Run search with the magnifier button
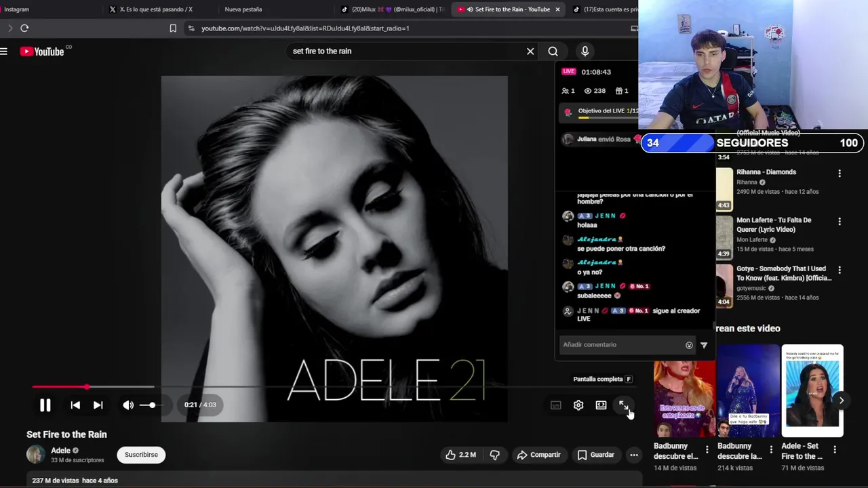This screenshot has height=488, width=868. [553, 52]
